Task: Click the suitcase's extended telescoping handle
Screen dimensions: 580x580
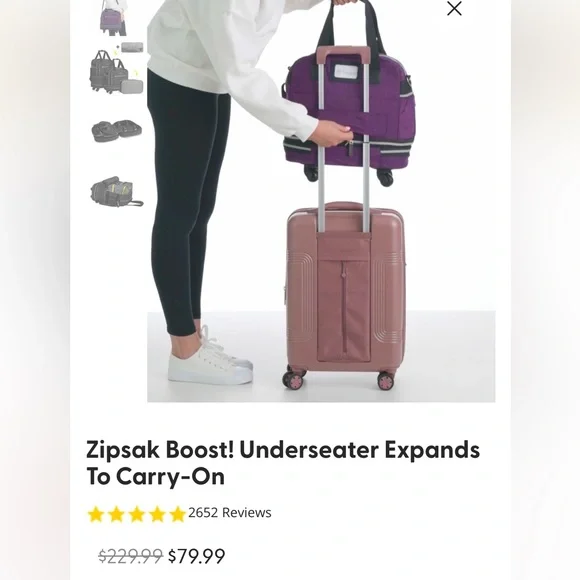Action: coord(343,139)
